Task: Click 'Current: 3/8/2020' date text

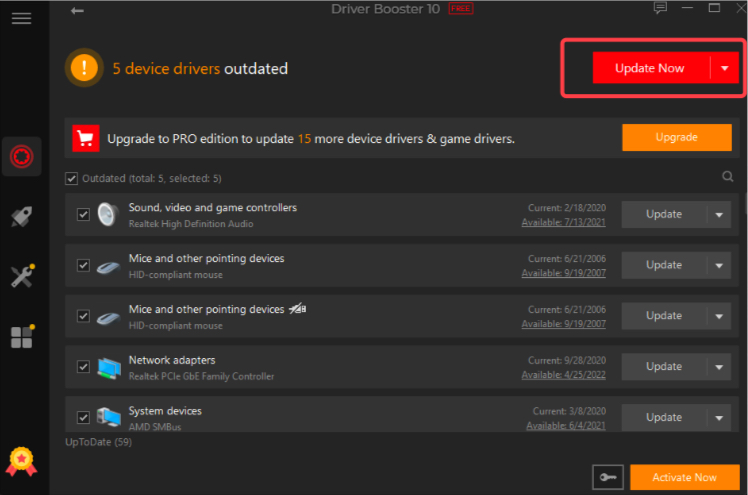Action: (569, 411)
